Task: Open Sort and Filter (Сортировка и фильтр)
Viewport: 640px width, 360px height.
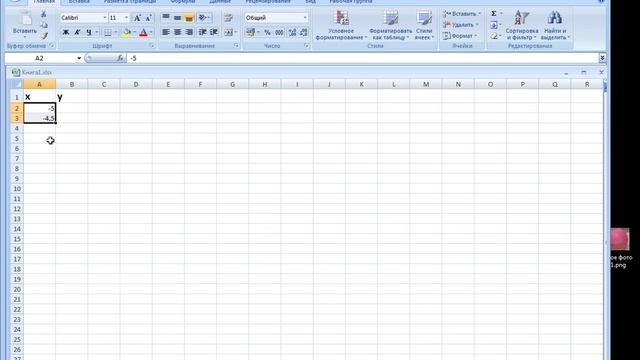Action: click(x=522, y=25)
